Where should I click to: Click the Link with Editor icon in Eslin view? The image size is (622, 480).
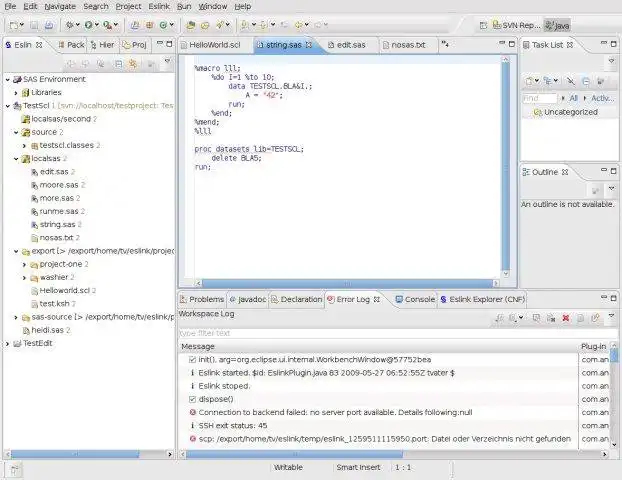[x=133, y=64]
